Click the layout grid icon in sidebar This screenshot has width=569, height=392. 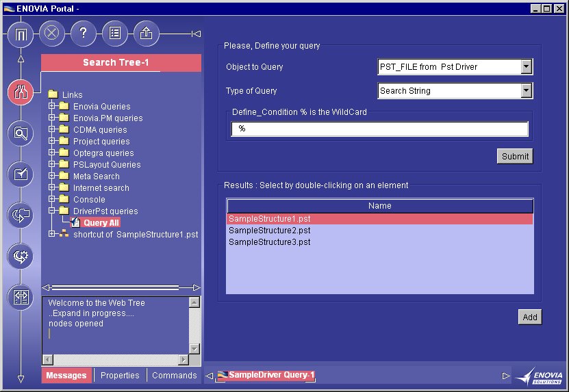pos(21,298)
